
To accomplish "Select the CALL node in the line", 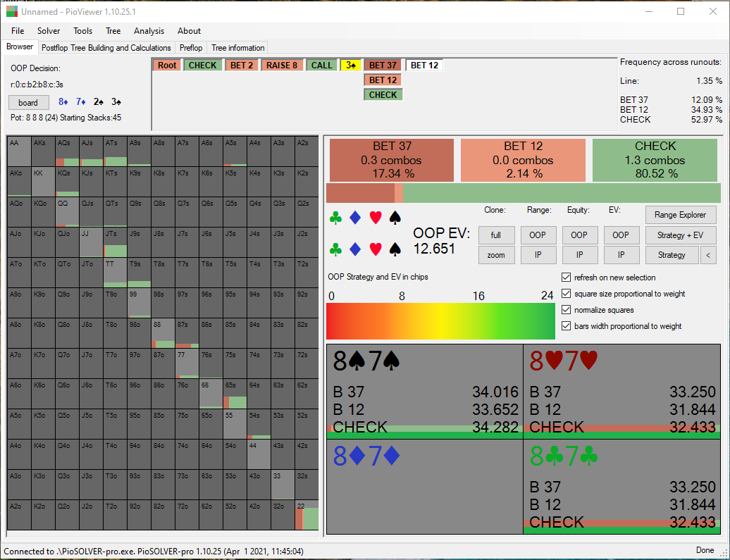I will [322, 66].
